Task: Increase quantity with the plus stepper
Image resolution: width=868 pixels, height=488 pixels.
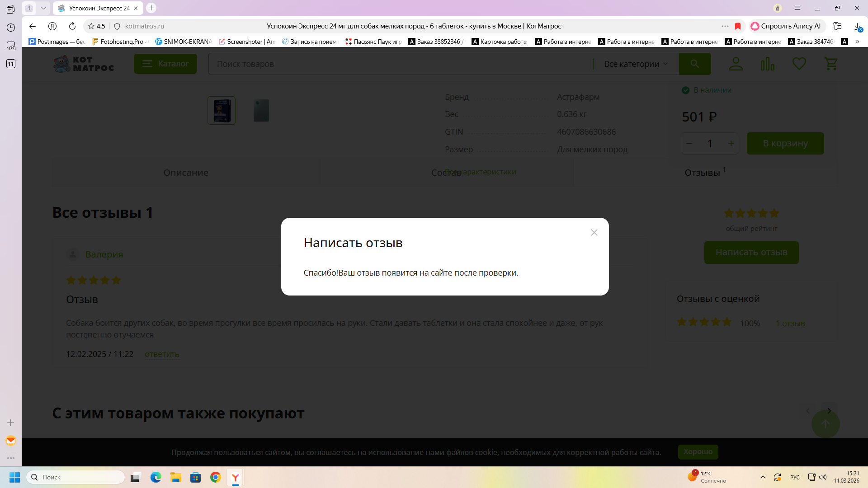Action: click(x=731, y=143)
